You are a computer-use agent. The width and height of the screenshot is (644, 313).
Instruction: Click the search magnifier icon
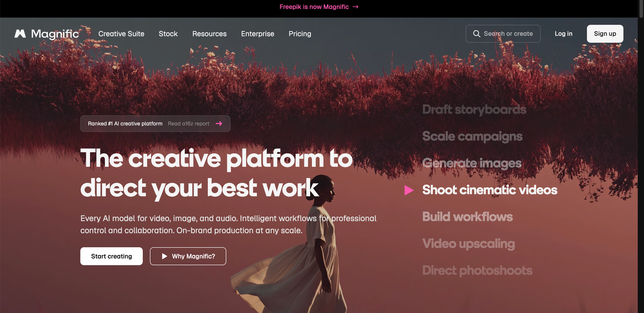pos(476,34)
